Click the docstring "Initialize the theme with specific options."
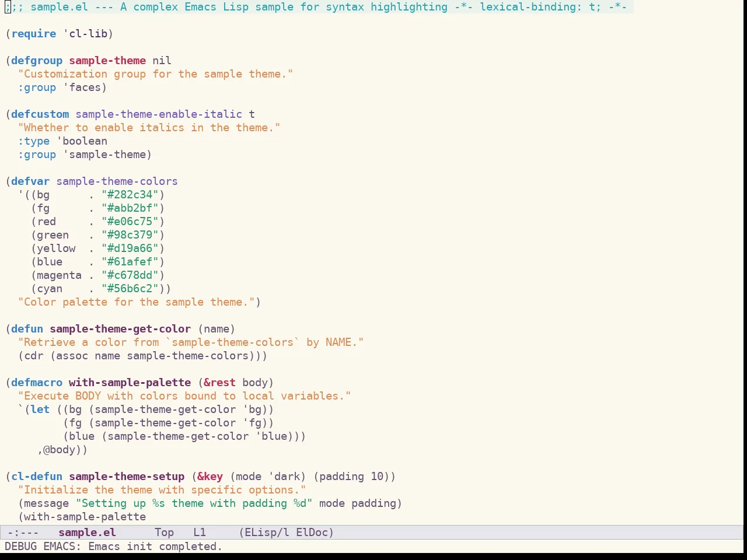Image resolution: width=747 pixels, height=560 pixels. coord(162,490)
